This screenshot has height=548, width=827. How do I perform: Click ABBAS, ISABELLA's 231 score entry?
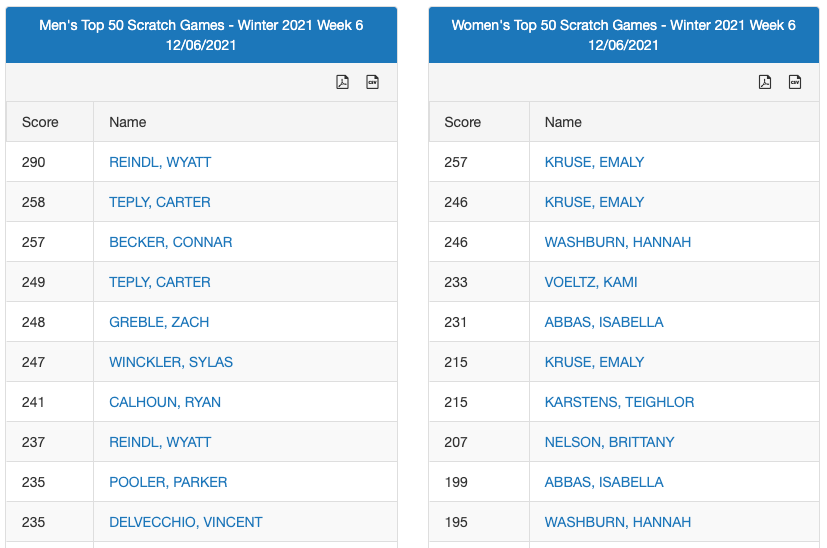[604, 322]
